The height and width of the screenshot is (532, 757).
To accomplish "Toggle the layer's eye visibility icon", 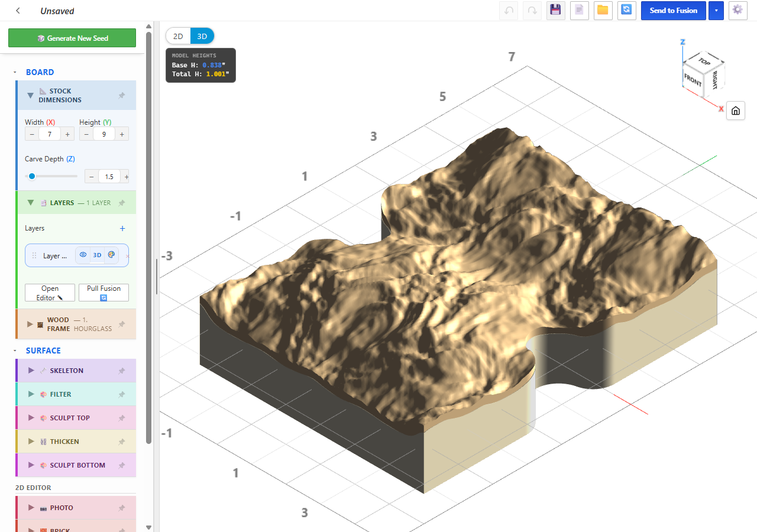I will pos(83,255).
